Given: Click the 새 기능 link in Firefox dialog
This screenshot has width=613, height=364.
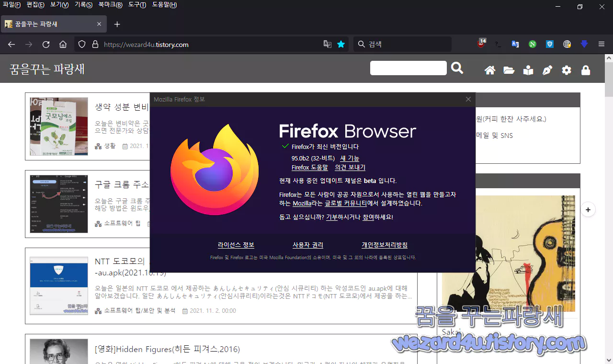Looking at the screenshot, I should coord(350,158).
